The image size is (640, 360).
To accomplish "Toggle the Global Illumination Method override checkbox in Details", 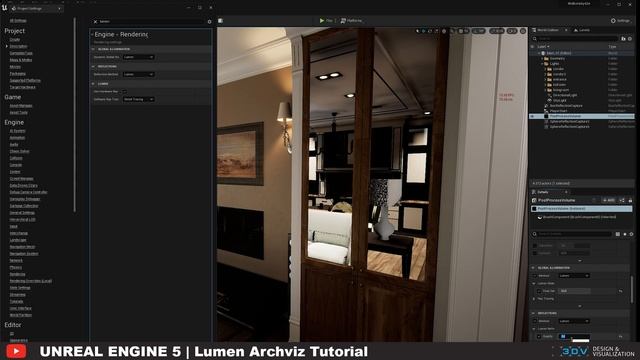I will (x=535, y=276).
